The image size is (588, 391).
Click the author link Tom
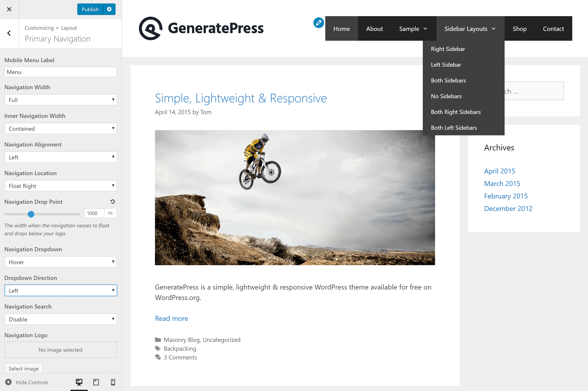point(206,112)
